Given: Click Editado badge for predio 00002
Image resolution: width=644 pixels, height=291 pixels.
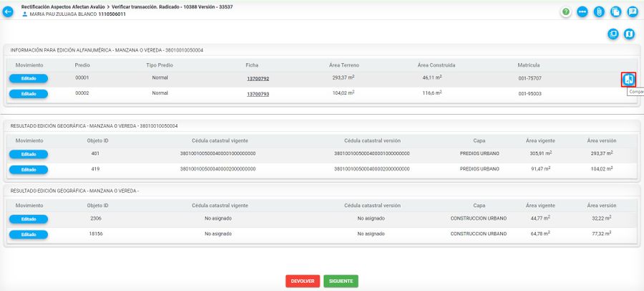Looking at the screenshot, I should pos(29,94).
